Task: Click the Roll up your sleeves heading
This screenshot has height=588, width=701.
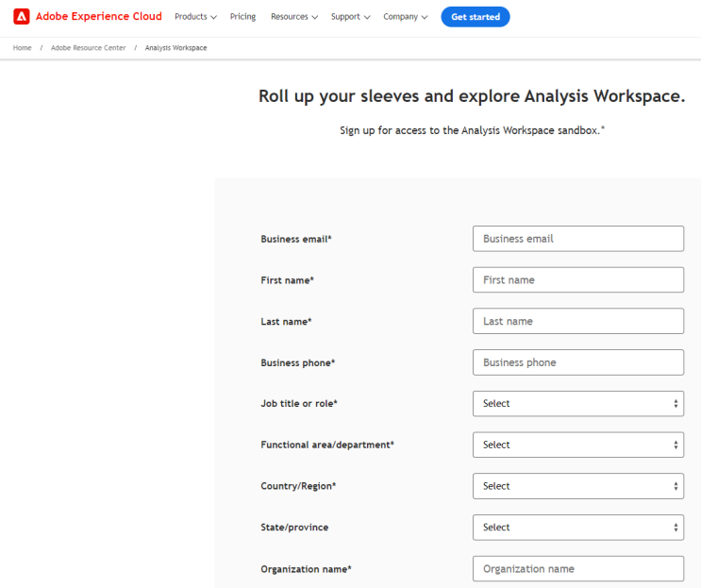Action: click(472, 96)
